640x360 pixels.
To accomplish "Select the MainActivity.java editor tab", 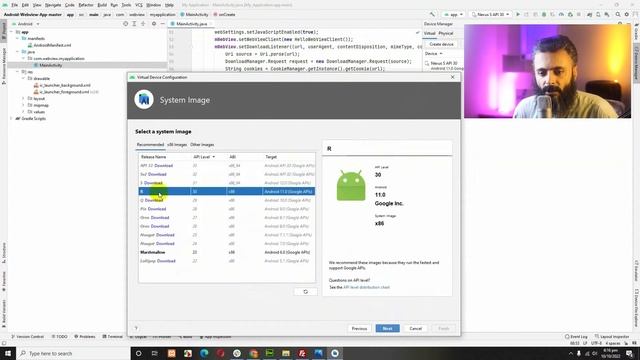I will click(191, 24).
